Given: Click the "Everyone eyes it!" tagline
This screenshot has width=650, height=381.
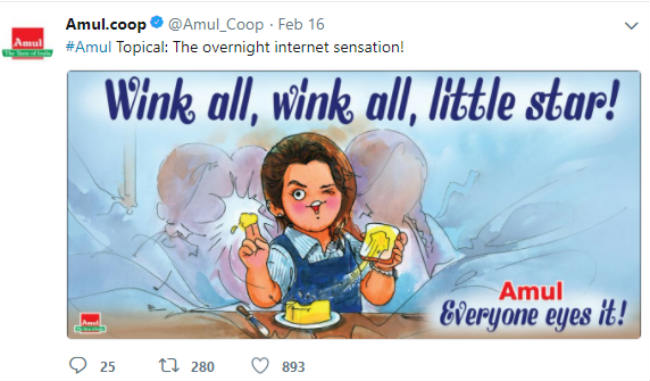Looking at the screenshot, I should click(533, 315).
